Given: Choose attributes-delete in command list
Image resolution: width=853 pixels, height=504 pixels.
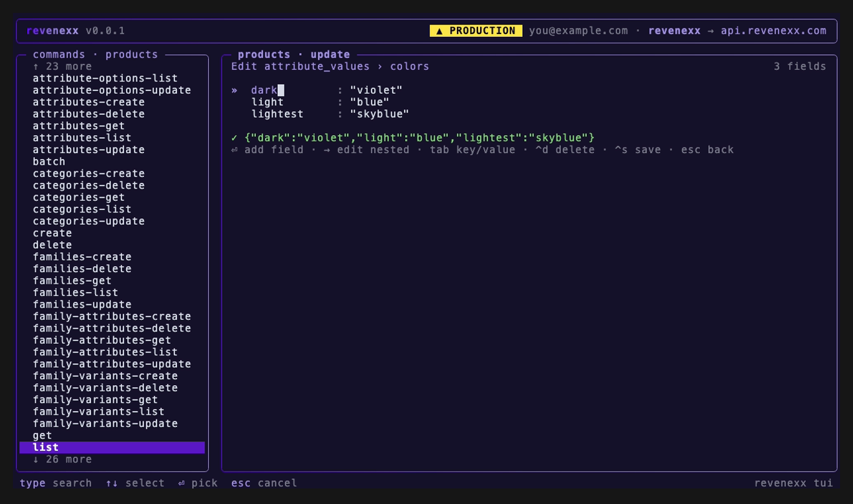Looking at the screenshot, I should [x=89, y=114].
